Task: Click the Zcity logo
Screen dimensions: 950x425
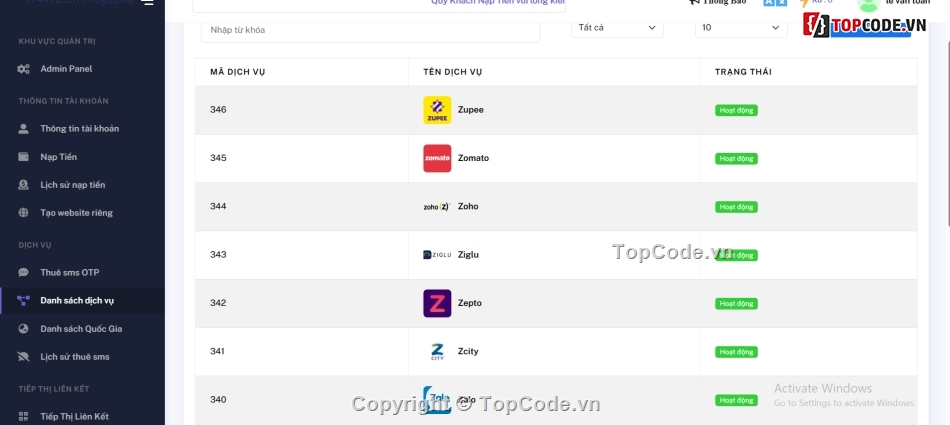Action: [x=437, y=352]
